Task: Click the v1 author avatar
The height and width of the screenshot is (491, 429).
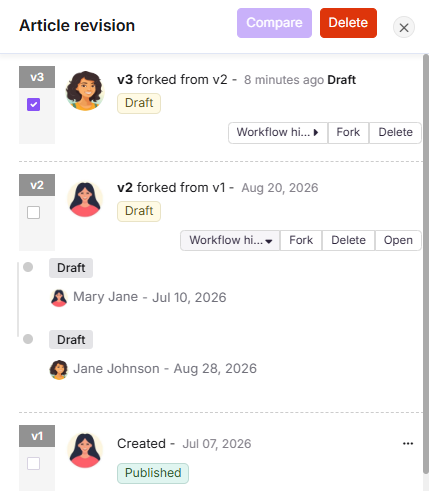Action: pos(85,450)
